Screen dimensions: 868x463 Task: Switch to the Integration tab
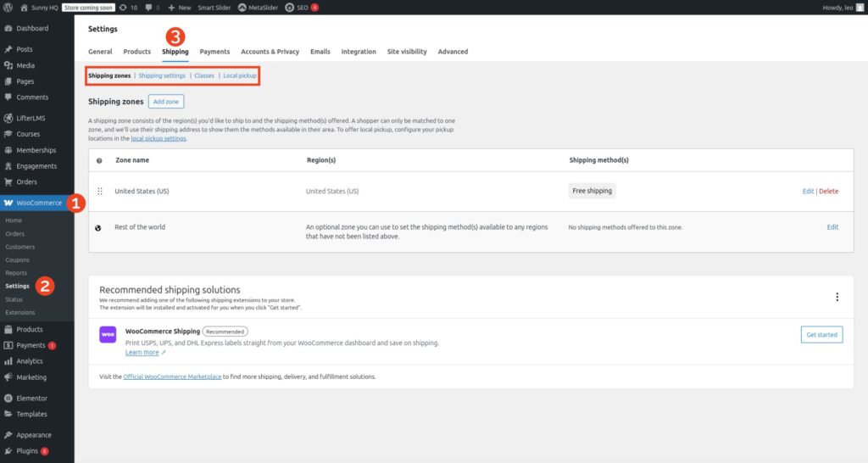point(359,52)
